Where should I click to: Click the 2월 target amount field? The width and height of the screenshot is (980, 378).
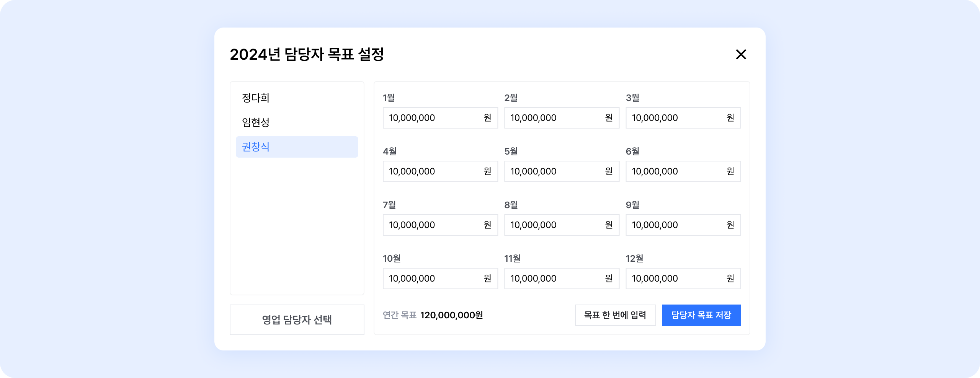[x=554, y=118]
